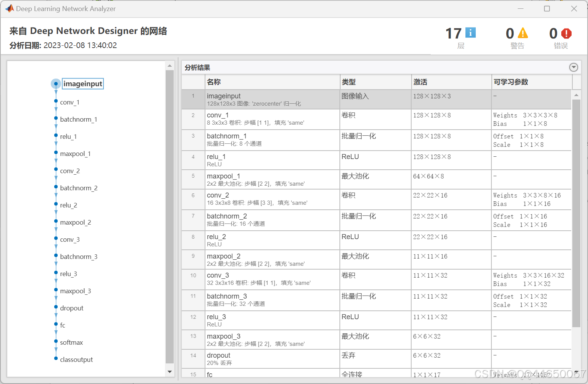Select table row conv_1 name cell
Screen dimensions: 588x384
272,119
